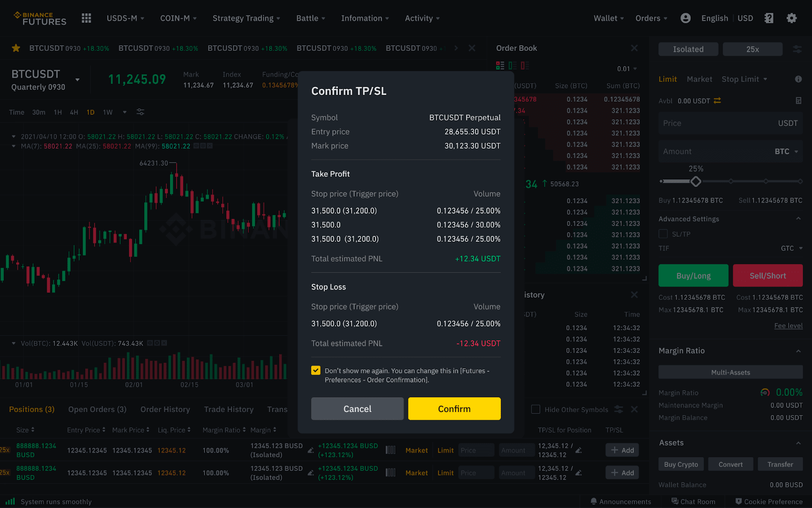
Task: Add TP/SL on first position row
Action: [622, 450]
